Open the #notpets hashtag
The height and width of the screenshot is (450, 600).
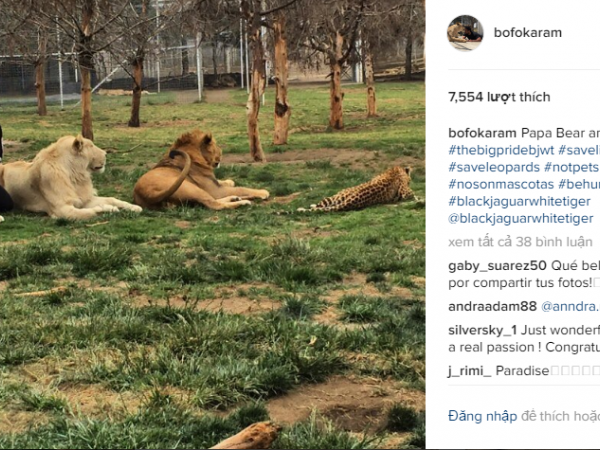coord(571,167)
